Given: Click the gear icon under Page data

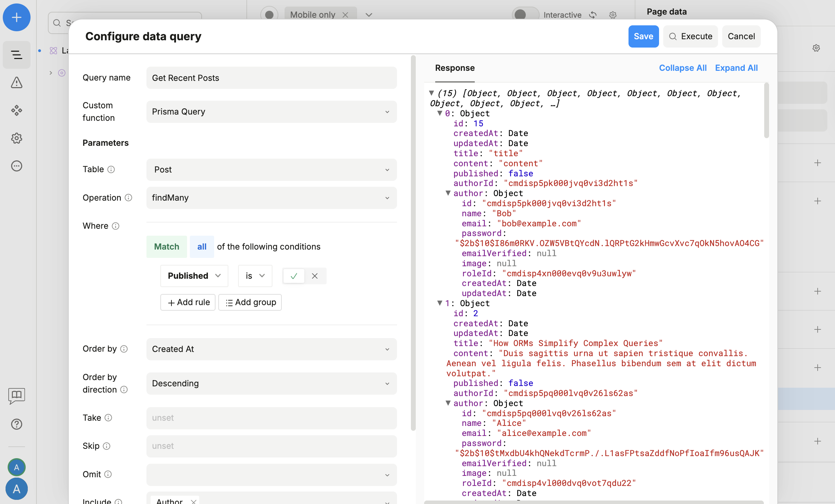Looking at the screenshot, I should click(816, 48).
